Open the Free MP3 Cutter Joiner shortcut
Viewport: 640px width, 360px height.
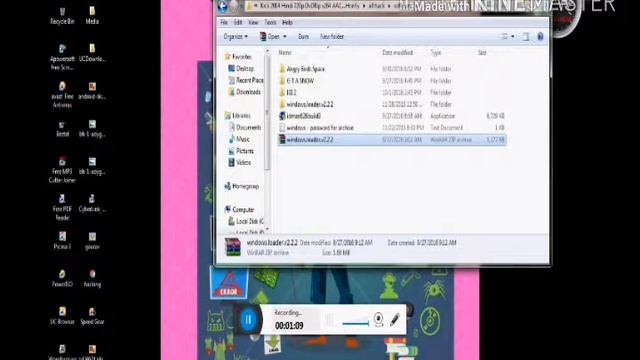pos(62,170)
